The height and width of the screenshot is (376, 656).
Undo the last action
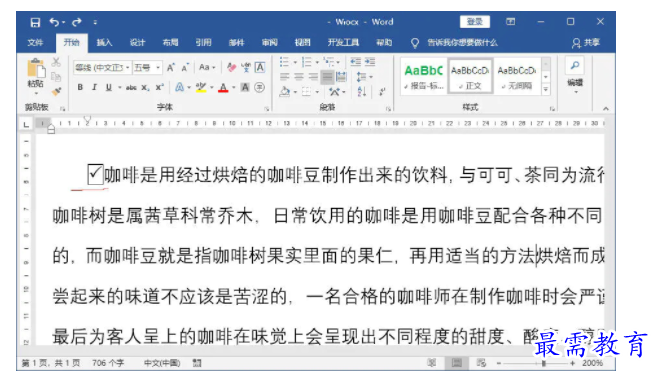coord(54,22)
